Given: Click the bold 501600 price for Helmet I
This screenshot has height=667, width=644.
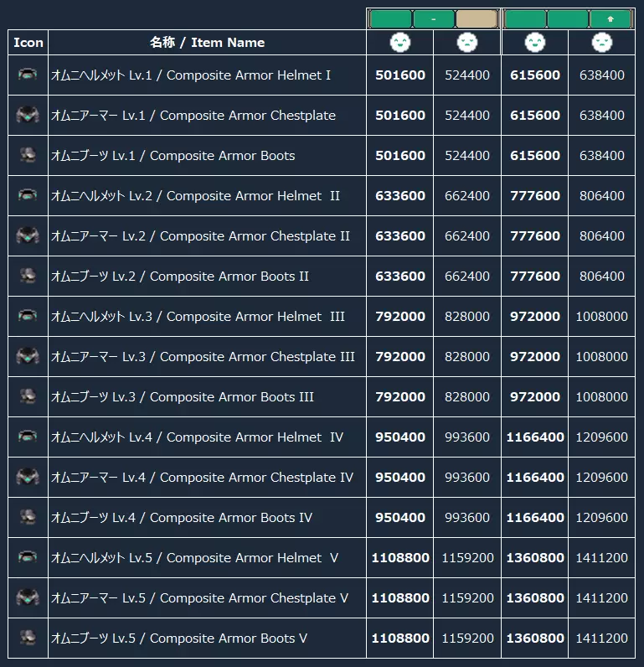Looking at the screenshot, I should pos(400,75).
